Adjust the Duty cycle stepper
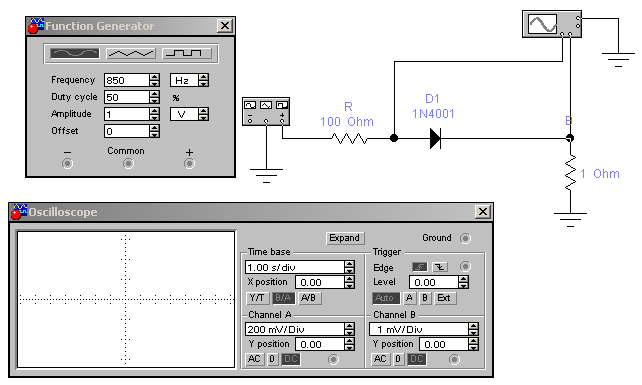The height and width of the screenshot is (385, 642). [154, 97]
